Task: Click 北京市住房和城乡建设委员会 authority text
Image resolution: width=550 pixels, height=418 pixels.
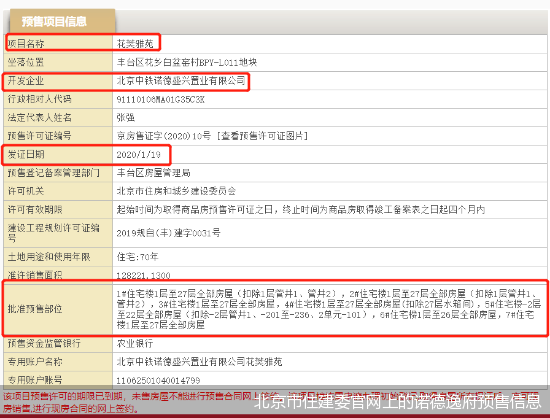Action: 176,191
